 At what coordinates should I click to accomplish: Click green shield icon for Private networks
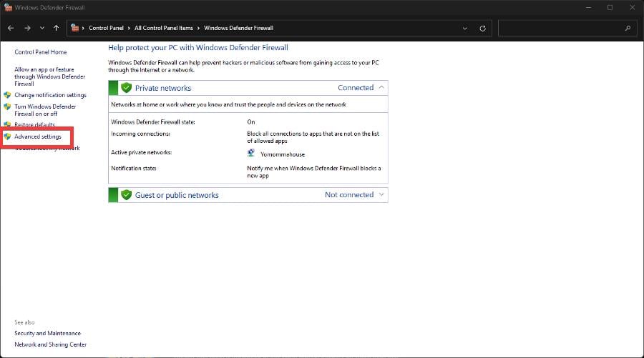pyautogui.click(x=126, y=88)
